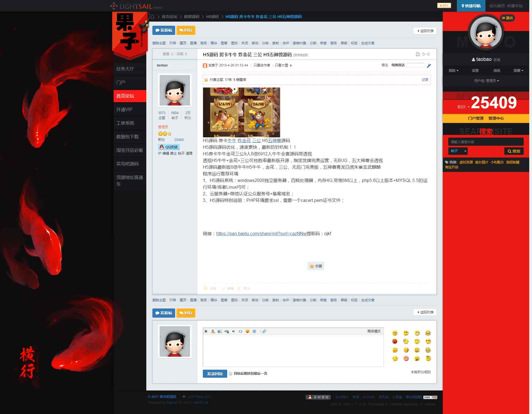Select 开通VIP in left sidebar menu

(124, 110)
